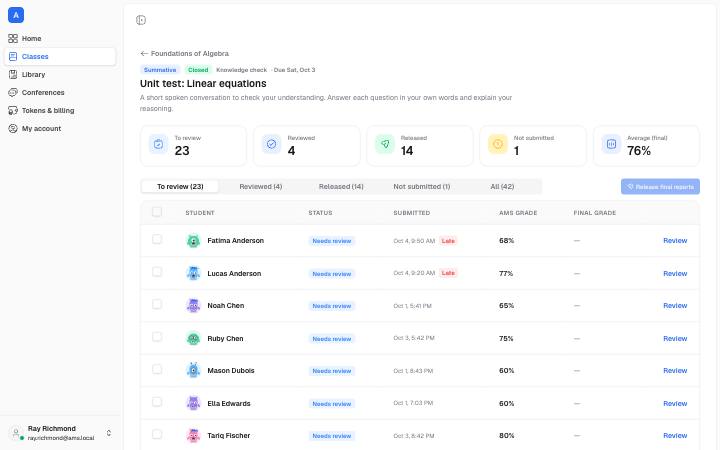Open Review for Fatima Anderson
The width and height of the screenshot is (720, 450).
pos(675,241)
